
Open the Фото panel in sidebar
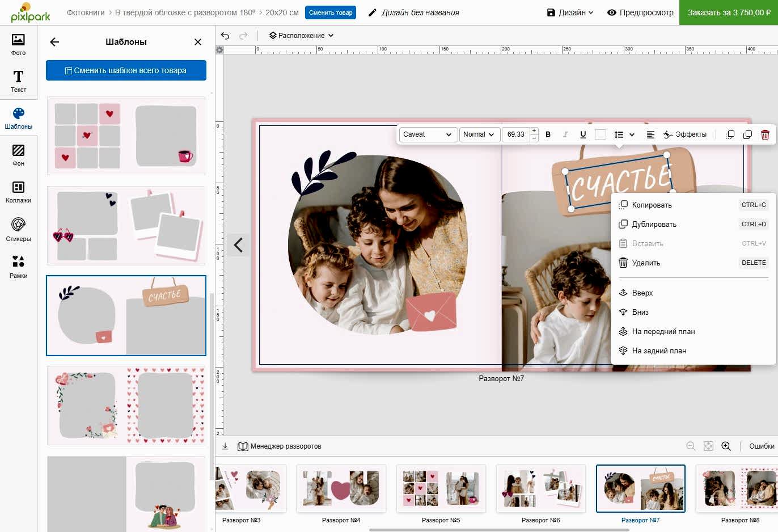[x=18, y=44]
